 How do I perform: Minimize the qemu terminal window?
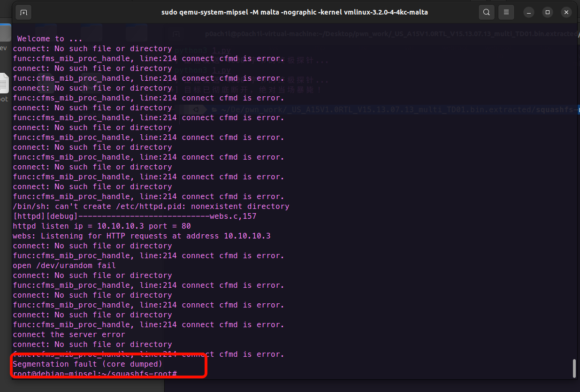coord(529,12)
